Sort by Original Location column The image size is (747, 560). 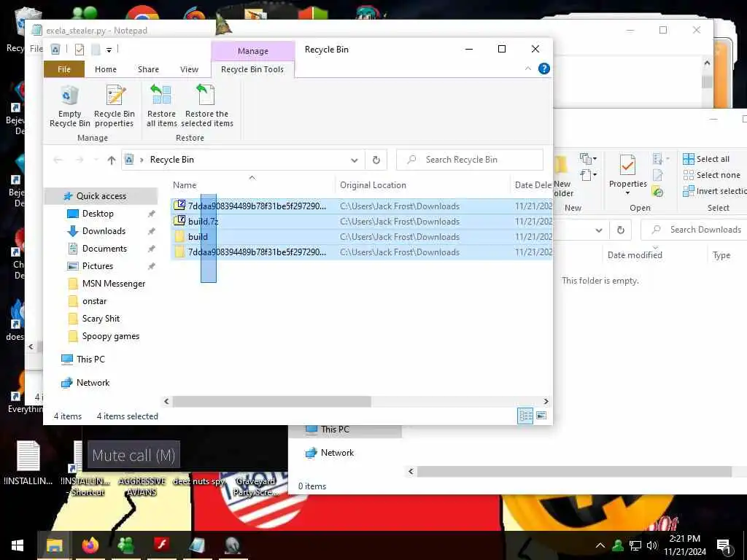(373, 185)
